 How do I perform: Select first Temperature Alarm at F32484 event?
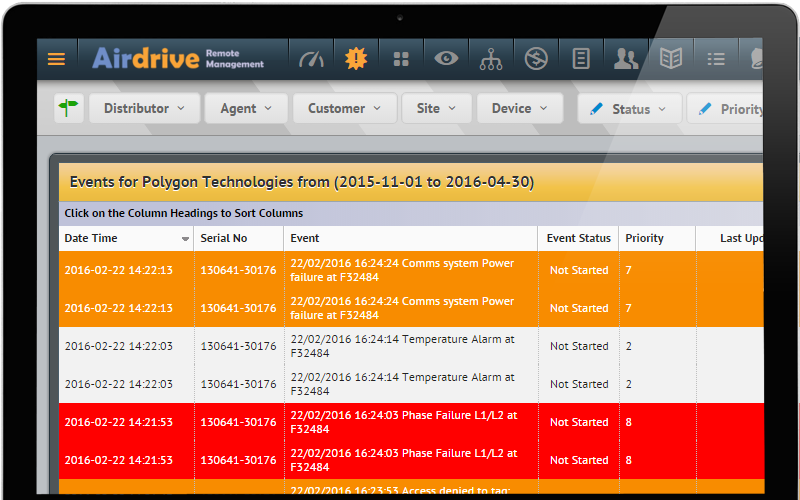coord(411,346)
